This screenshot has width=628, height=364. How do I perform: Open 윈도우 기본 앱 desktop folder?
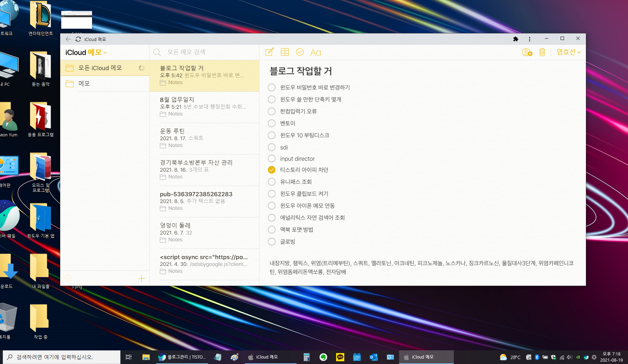click(40, 220)
